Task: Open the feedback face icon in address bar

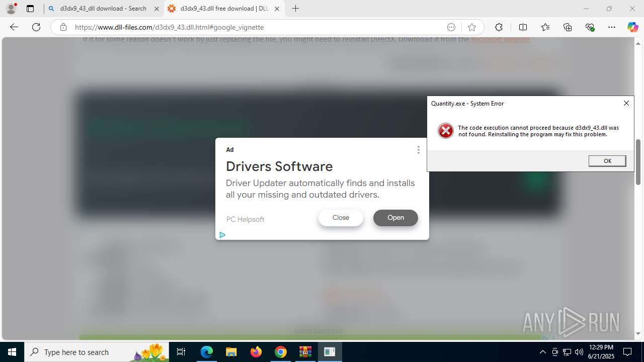Action: click(x=451, y=27)
